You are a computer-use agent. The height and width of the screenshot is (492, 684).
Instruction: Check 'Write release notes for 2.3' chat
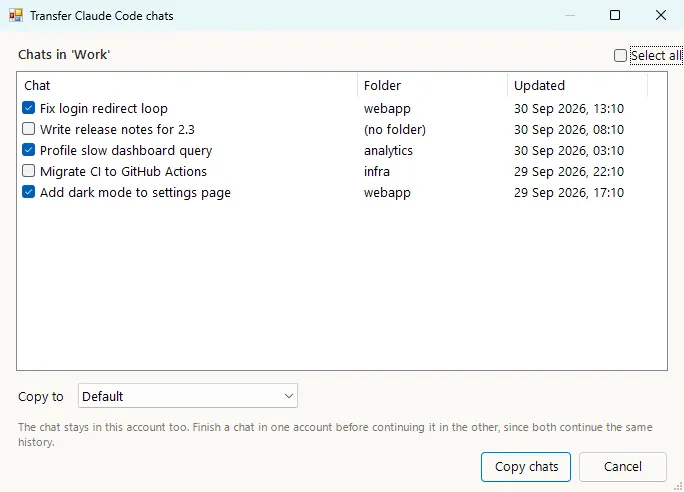point(28,129)
